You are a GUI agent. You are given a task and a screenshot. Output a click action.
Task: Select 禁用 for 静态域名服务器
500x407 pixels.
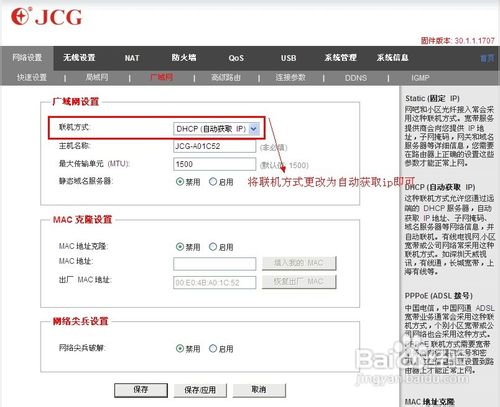pyautogui.click(x=180, y=182)
